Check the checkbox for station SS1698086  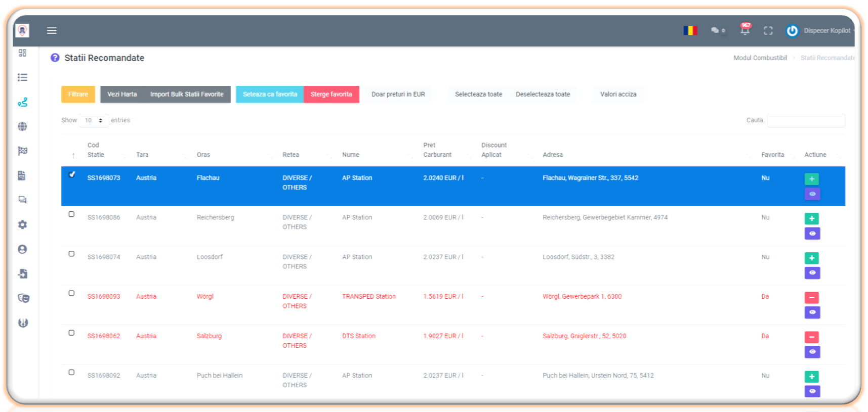(x=72, y=214)
